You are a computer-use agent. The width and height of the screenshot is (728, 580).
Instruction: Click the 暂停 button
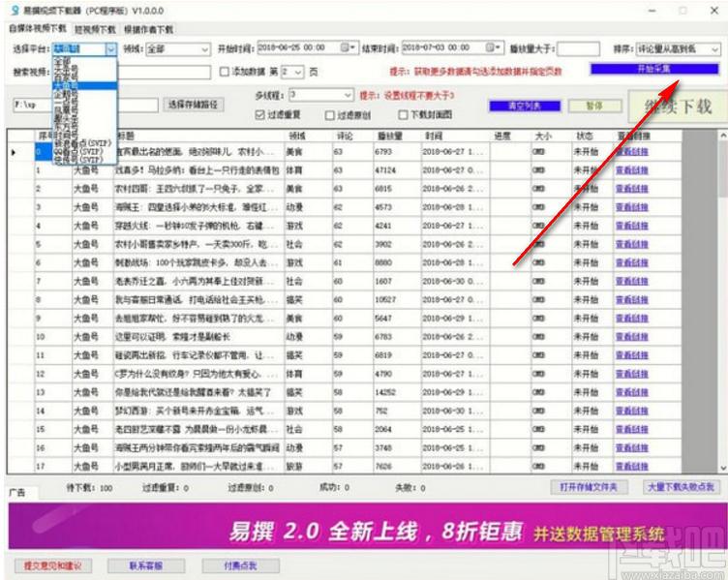[594, 106]
